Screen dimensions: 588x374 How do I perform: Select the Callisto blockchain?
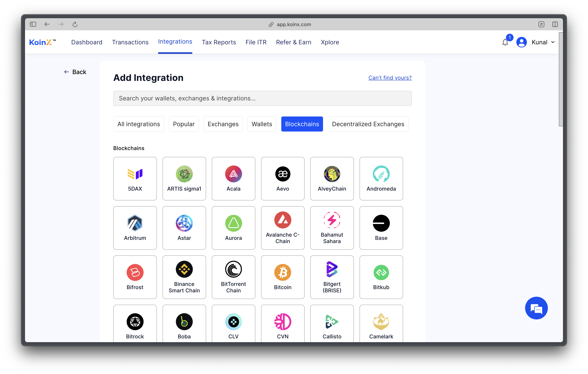(x=332, y=324)
